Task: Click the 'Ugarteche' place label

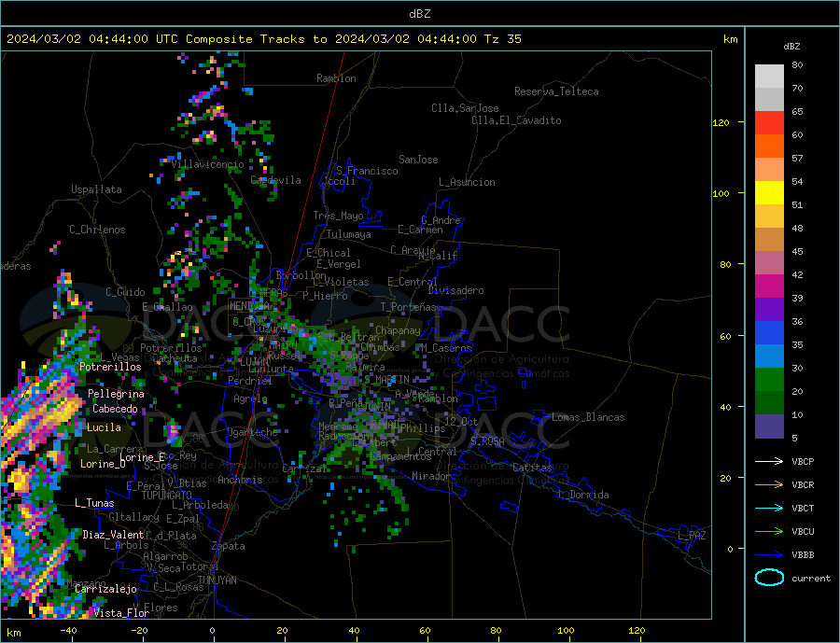Action: coord(252,432)
